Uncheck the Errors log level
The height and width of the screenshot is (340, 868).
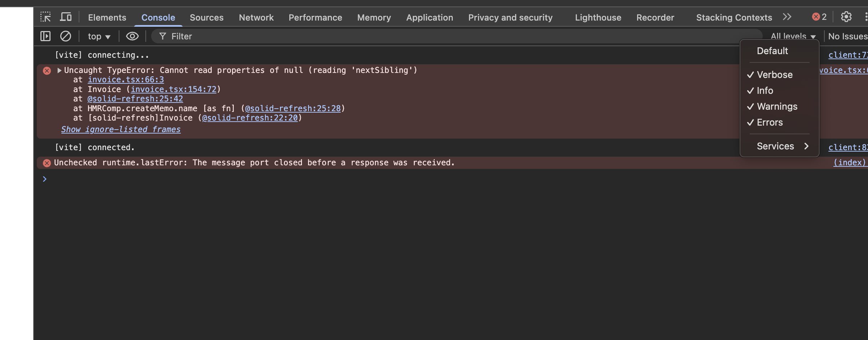point(770,122)
